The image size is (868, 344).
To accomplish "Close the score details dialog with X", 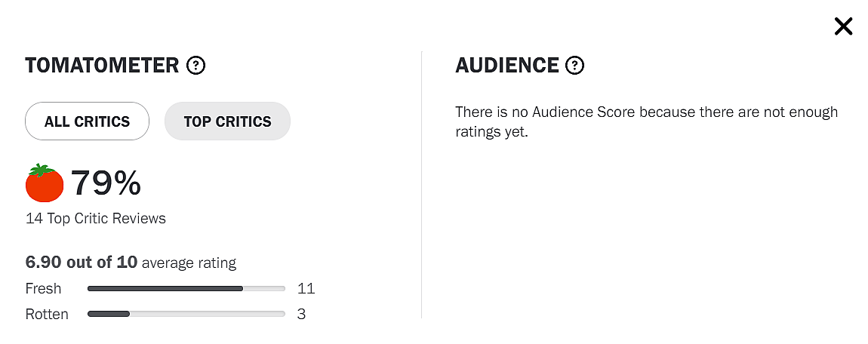I will click(843, 27).
